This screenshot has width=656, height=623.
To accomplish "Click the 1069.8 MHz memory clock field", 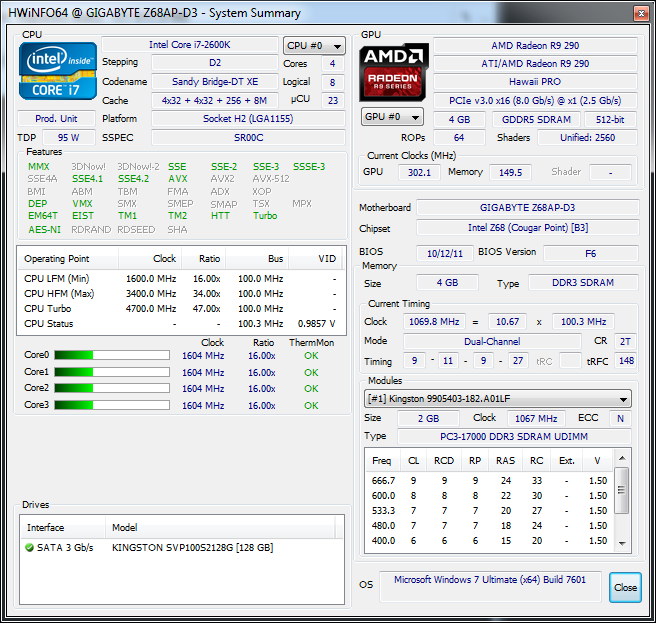I will coord(434,322).
